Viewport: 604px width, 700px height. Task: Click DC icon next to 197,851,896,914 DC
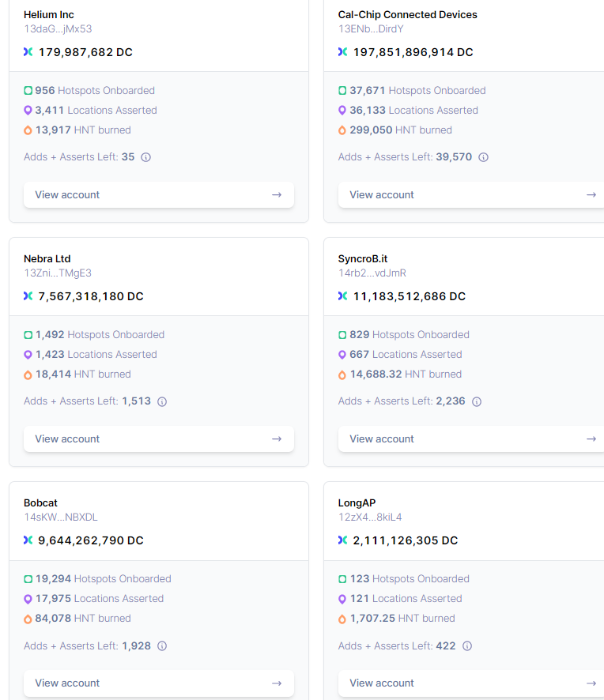pyautogui.click(x=342, y=52)
